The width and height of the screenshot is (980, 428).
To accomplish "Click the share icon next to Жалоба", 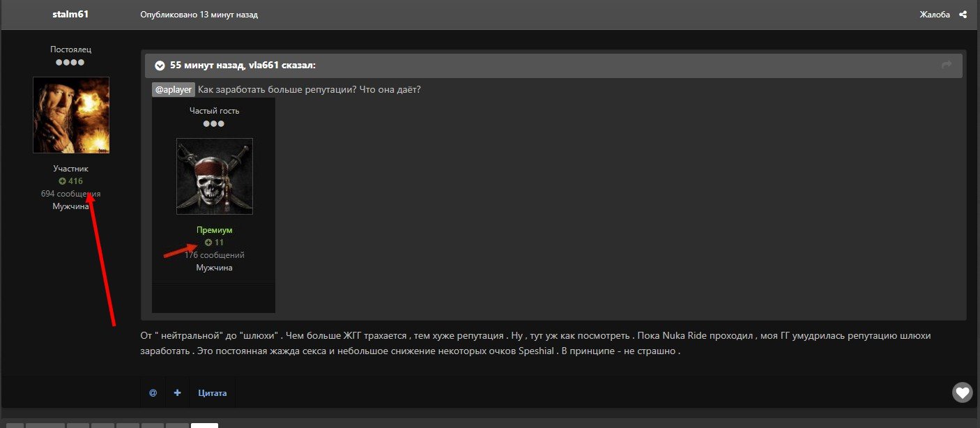I will click(963, 15).
